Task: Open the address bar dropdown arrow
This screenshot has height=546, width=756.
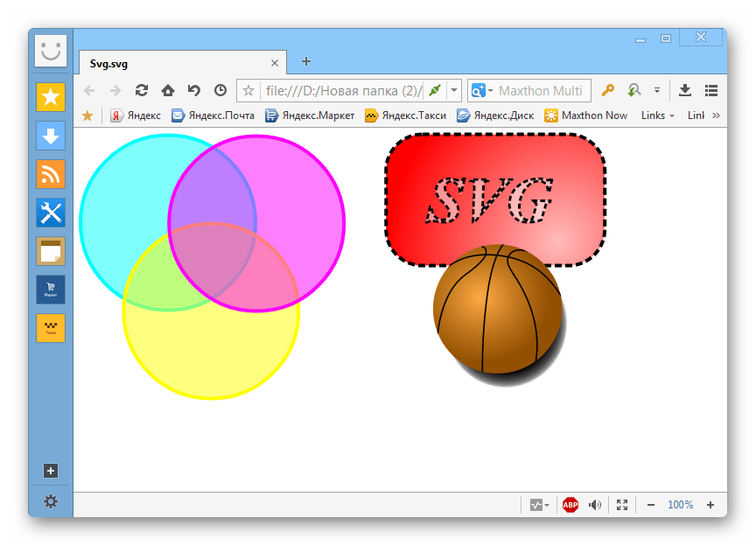Action: [x=454, y=90]
